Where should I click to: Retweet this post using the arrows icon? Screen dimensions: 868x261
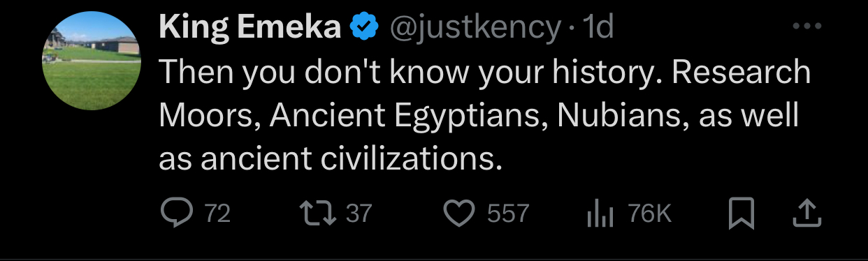tap(317, 214)
